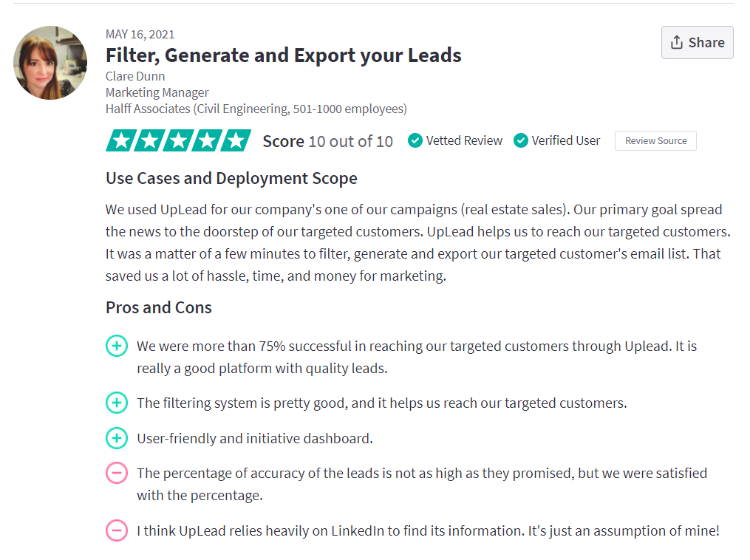The height and width of the screenshot is (560, 750).
Task: Click the plus icon beside filtering system pro
Action: click(x=117, y=403)
